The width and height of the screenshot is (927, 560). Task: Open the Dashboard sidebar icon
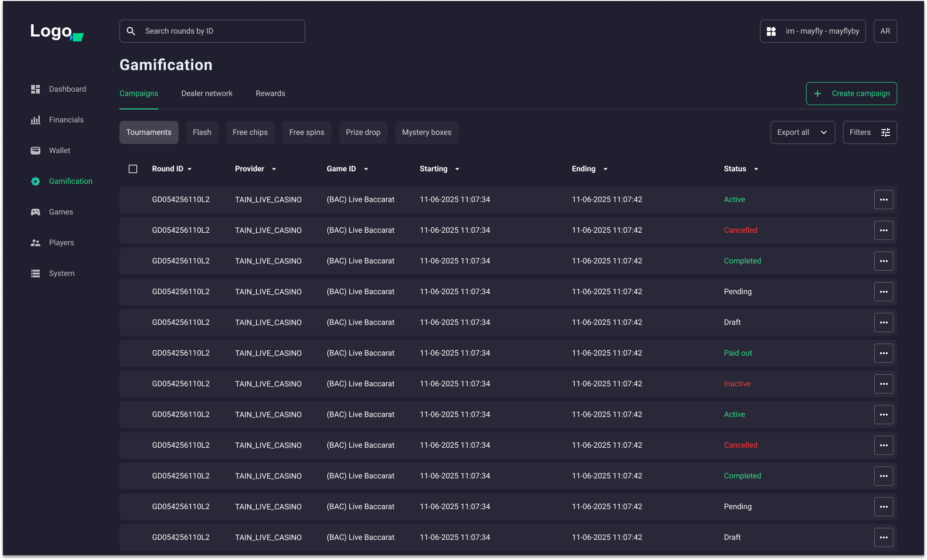pyautogui.click(x=35, y=89)
